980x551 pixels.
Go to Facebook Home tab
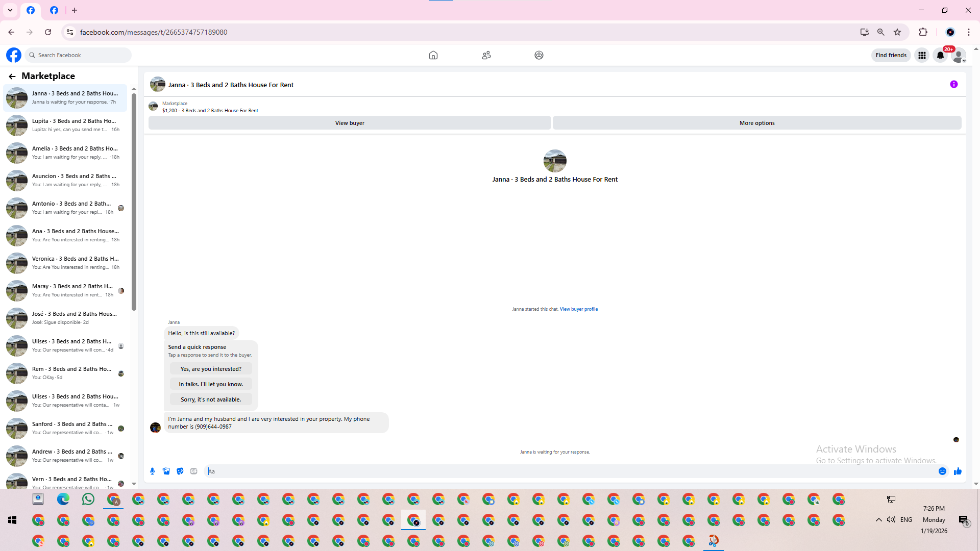click(433, 55)
